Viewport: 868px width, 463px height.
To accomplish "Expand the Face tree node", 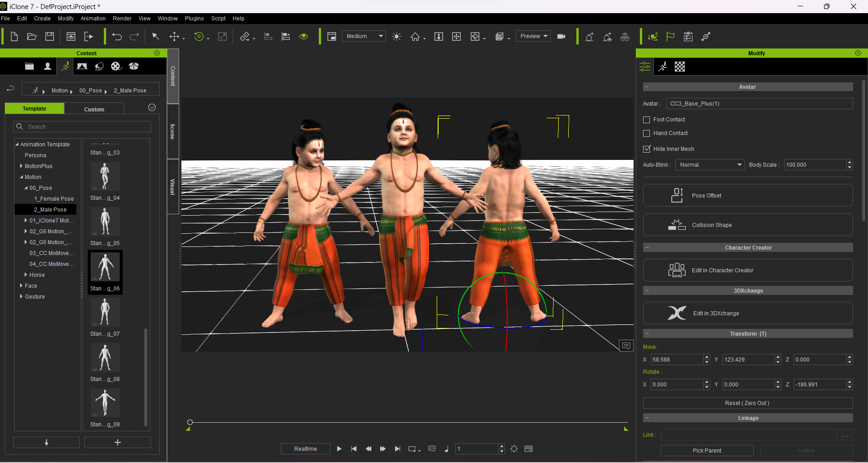I will click(21, 286).
